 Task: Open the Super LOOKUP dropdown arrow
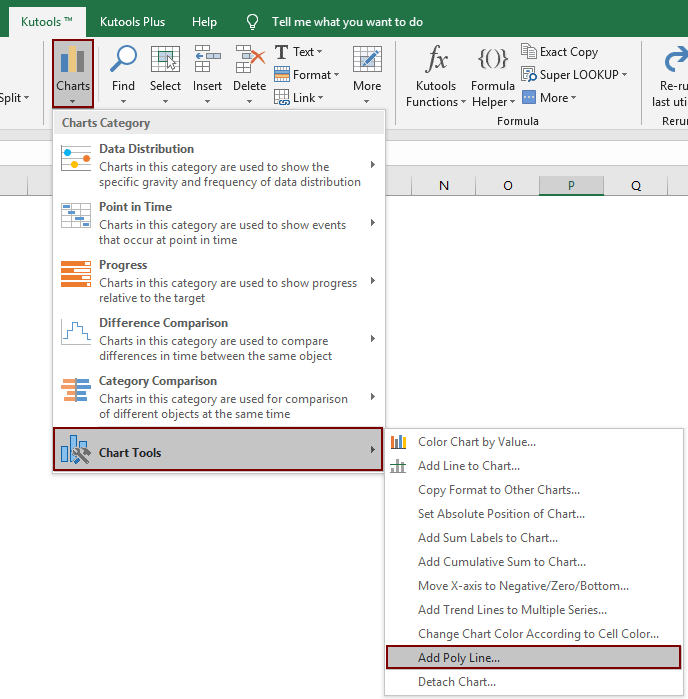point(624,74)
